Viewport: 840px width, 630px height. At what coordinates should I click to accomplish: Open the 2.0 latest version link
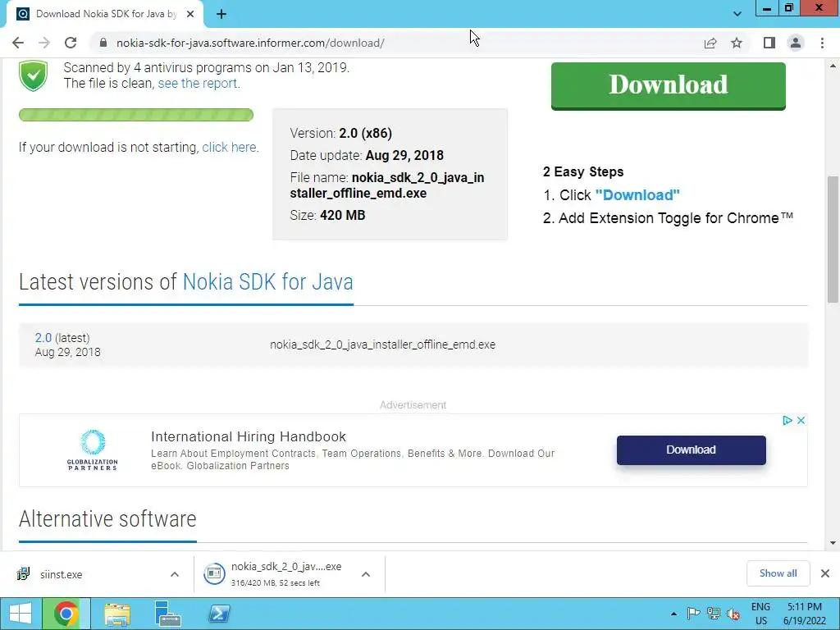tap(43, 338)
